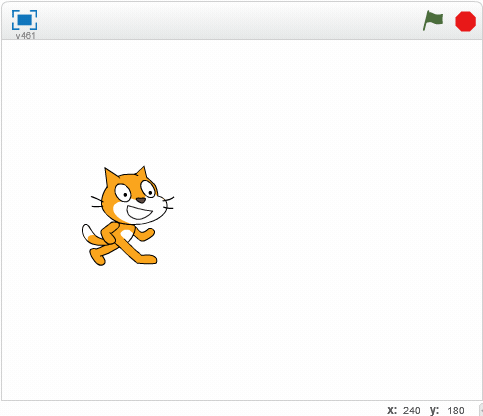Click the collapse handle beside the coordinates
Image resolution: width=483 pixels, height=416 pixels.
(x=481, y=409)
